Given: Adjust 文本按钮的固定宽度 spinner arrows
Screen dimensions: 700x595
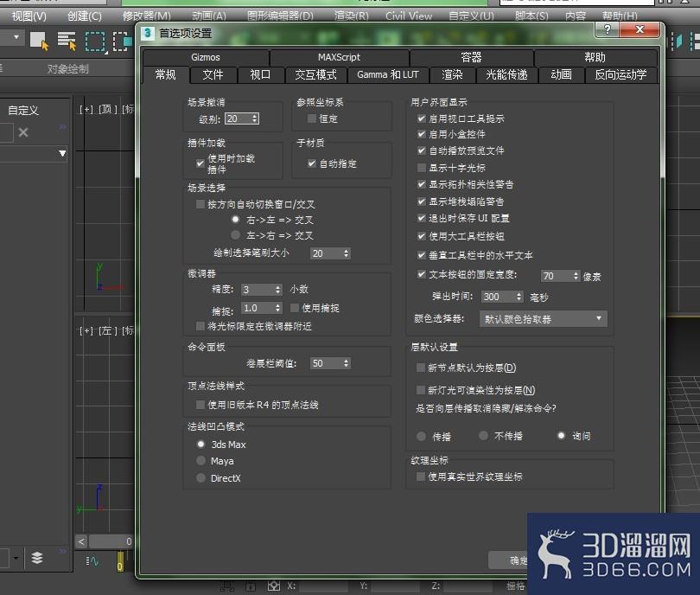Looking at the screenshot, I should point(576,276).
